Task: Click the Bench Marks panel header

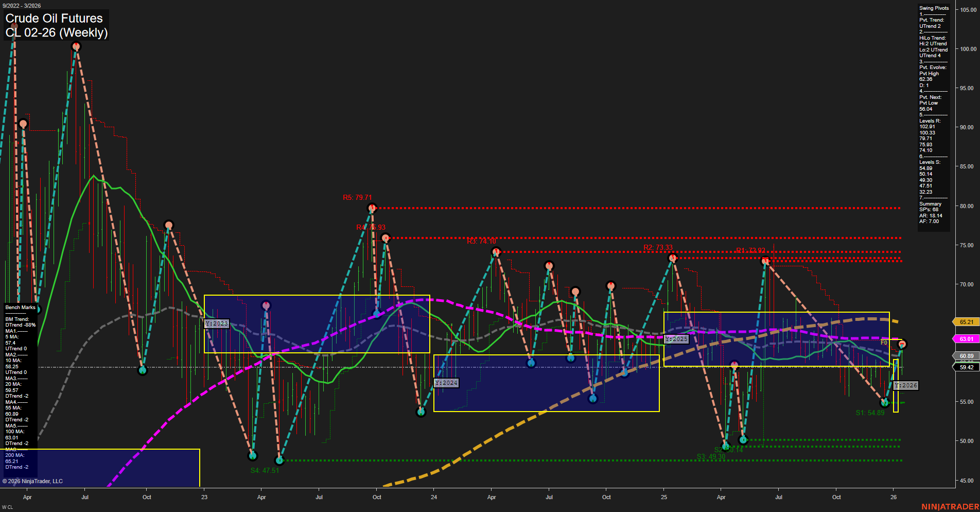Action: point(20,307)
